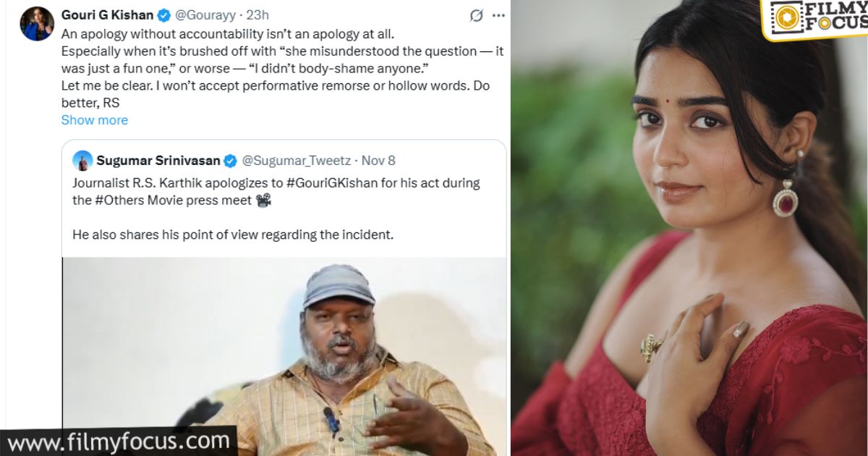
Task: Click the Nov 8 date of quoted tweet
Action: (x=378, y=161)
